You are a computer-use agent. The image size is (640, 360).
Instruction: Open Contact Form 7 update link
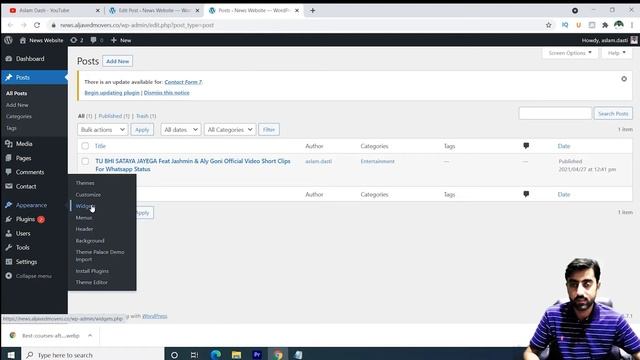click(183, 82)
